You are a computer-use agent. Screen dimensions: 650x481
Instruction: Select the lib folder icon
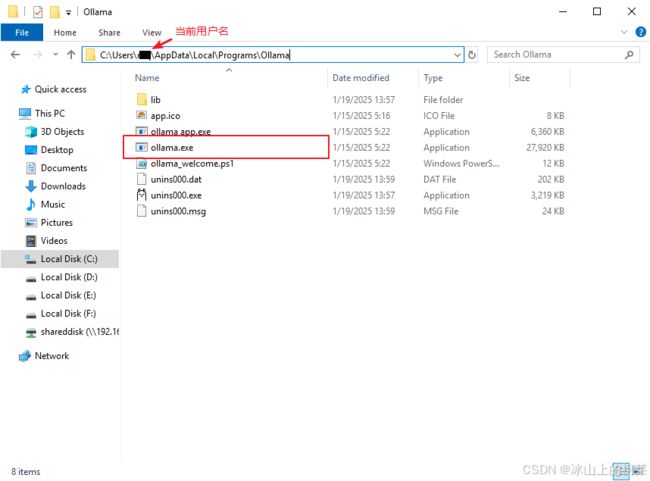(142, 100)
